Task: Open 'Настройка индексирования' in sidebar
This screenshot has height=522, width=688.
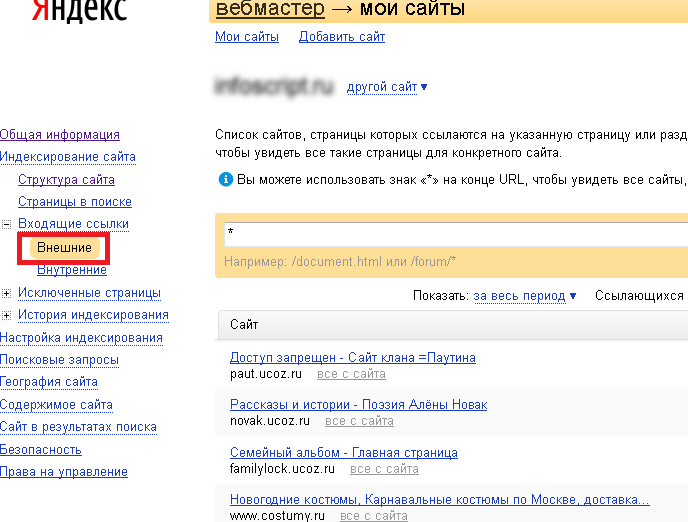Action: pyautogui.click(x=81, y=338)
